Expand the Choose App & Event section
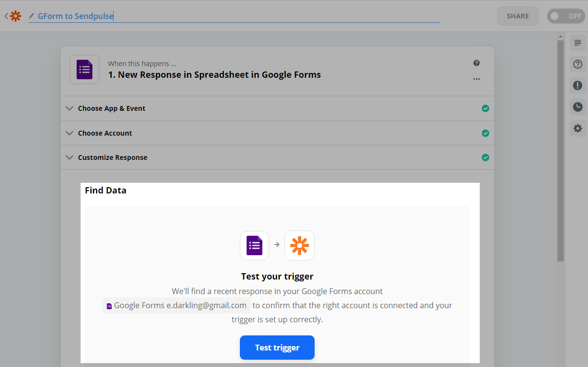 112,108
